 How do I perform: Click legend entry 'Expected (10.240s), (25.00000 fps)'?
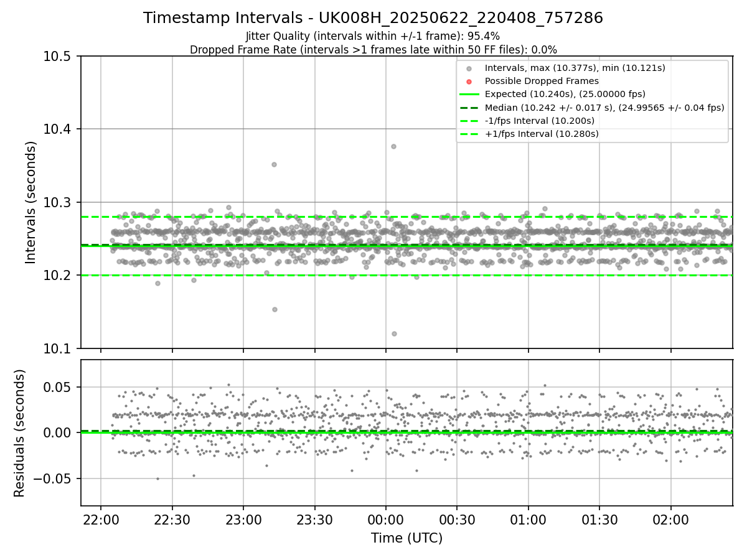pos(565,94)
